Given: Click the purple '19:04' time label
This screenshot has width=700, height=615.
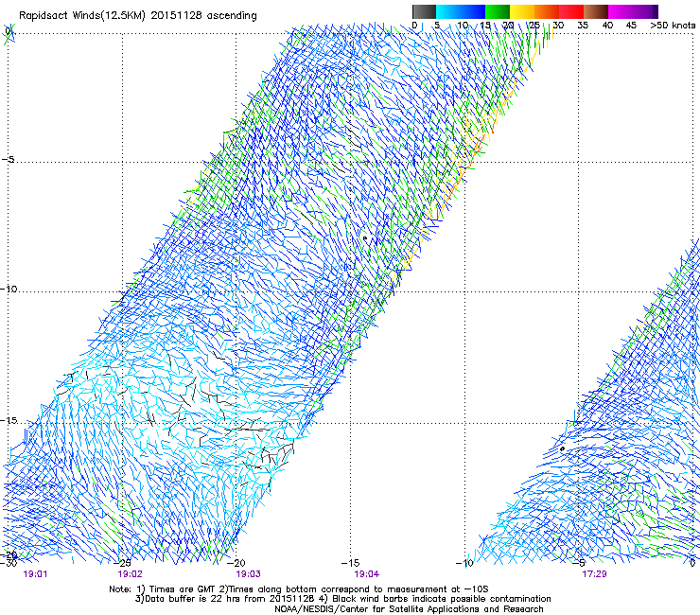Looking at the screenshot, I should point(366,574).
